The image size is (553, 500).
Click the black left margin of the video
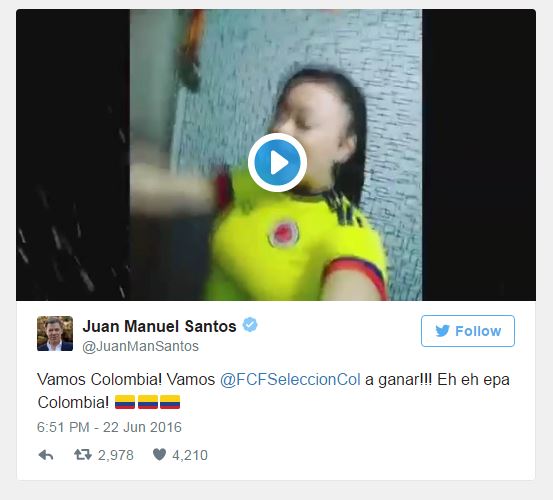tap(73, 155)
